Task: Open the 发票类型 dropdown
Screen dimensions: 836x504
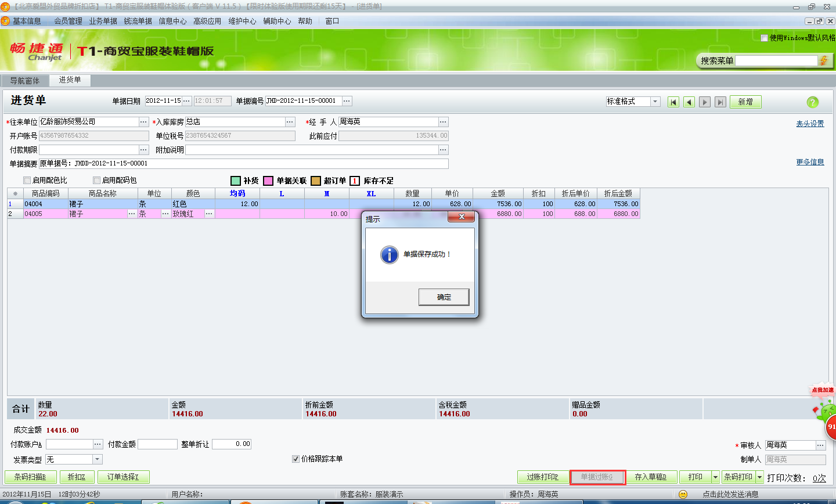Action: tap(98, 459)
